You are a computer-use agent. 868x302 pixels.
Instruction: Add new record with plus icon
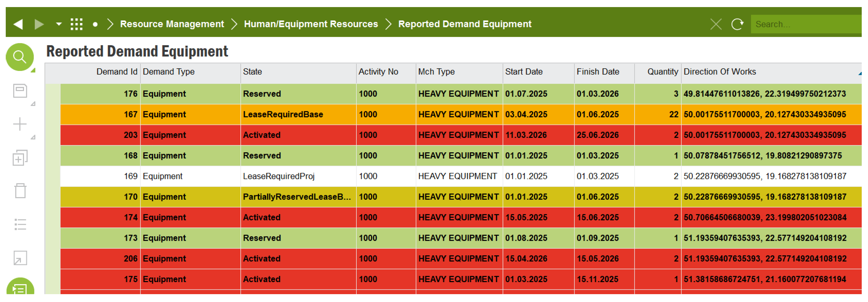pos(20,124)
